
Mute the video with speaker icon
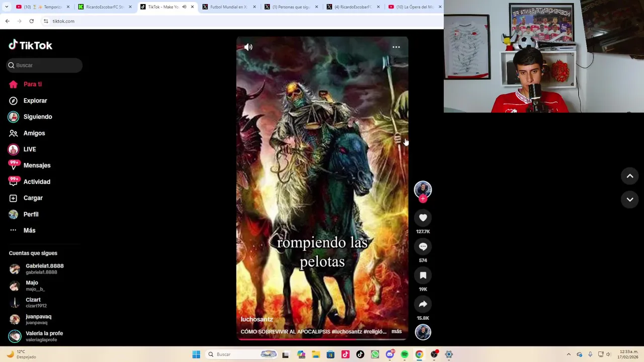(249, 47)
